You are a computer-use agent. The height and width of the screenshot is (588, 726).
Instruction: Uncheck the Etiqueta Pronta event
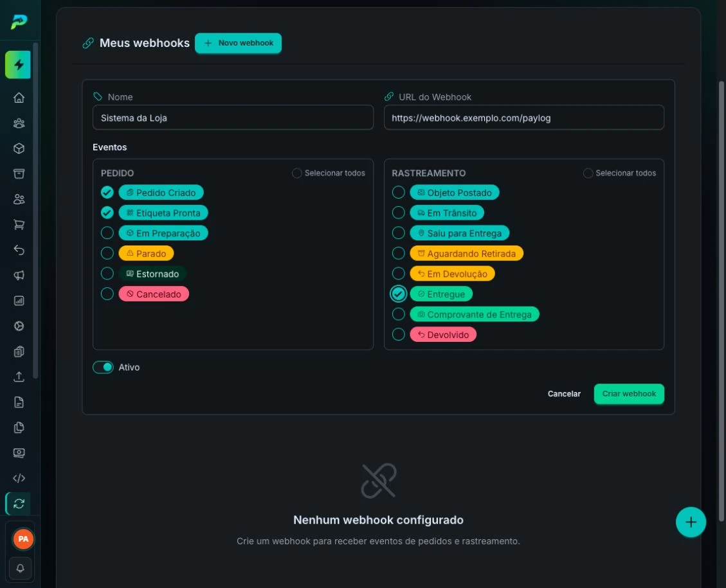coord(107,213)
